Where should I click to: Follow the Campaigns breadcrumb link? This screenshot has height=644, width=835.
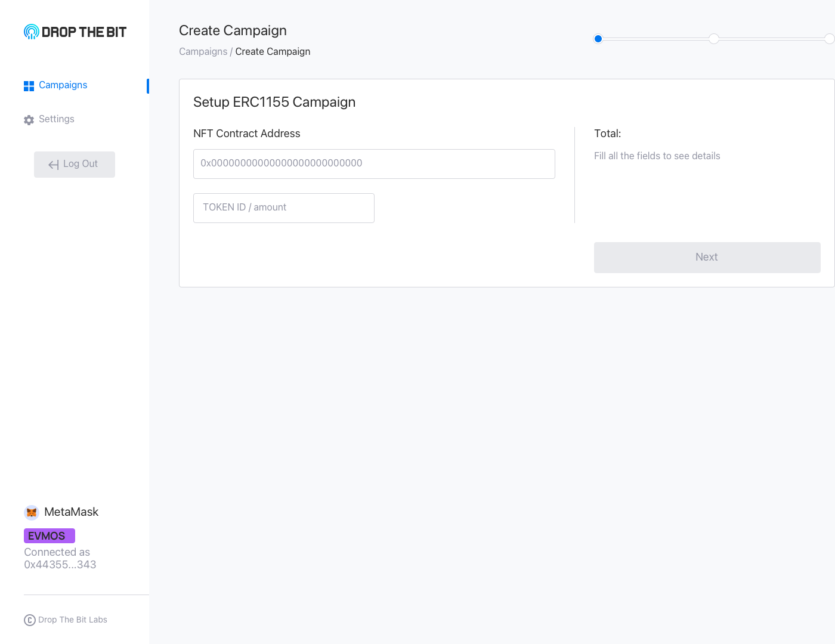coord(203,52)
